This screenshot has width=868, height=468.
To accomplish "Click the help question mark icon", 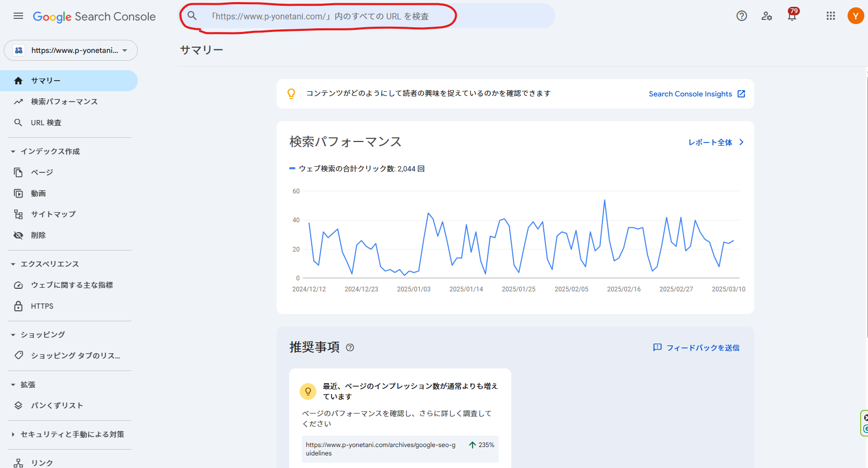I will coord(741,16).
